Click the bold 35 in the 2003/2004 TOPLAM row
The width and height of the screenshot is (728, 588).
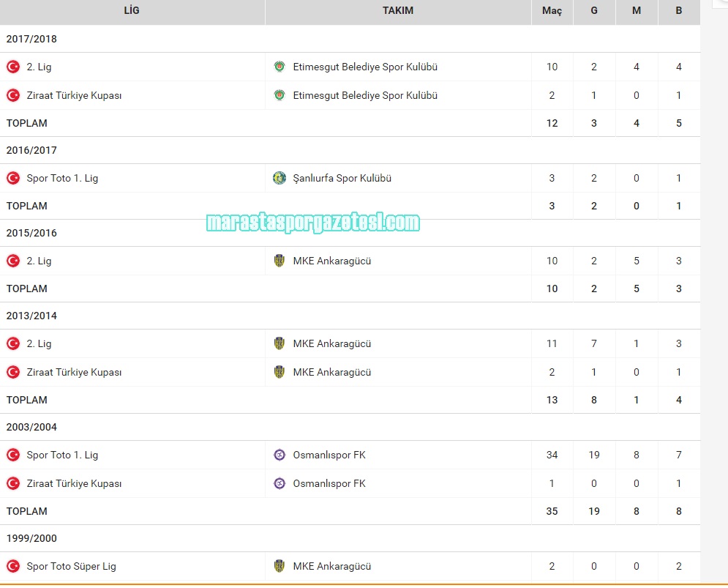pyautogui.click(x=552, y=511)
